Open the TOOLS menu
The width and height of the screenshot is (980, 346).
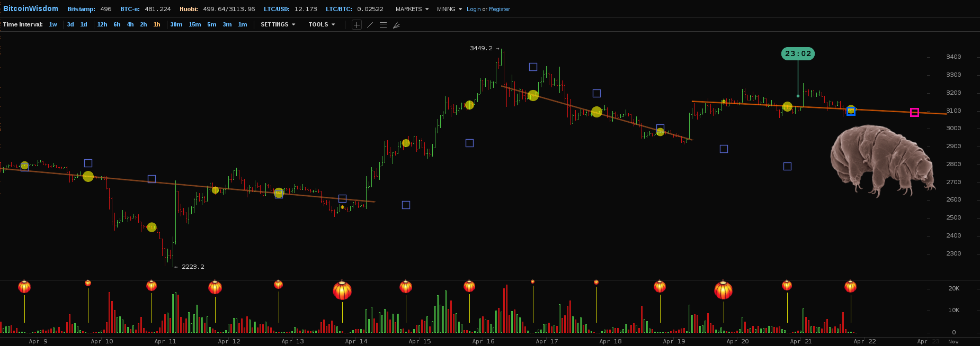tap(322, 24)
